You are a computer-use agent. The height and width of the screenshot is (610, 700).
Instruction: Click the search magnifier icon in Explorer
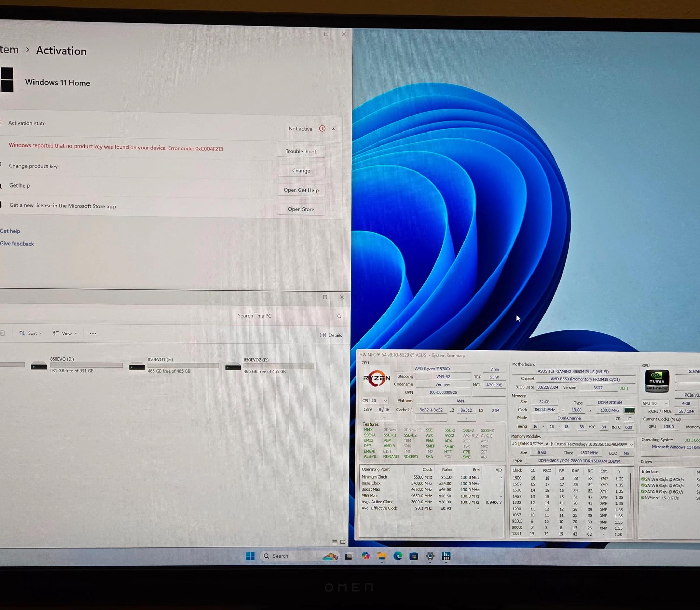click(x=339, y=316)
